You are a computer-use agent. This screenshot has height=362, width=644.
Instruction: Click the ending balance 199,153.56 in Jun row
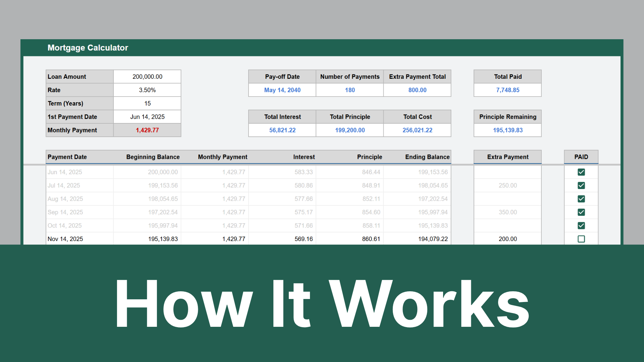(433, 172)
